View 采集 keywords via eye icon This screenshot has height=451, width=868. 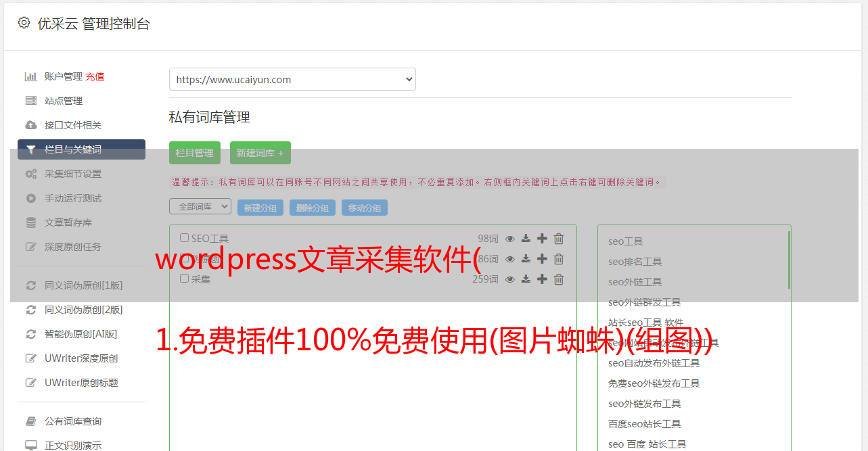[x=510, y=279]
